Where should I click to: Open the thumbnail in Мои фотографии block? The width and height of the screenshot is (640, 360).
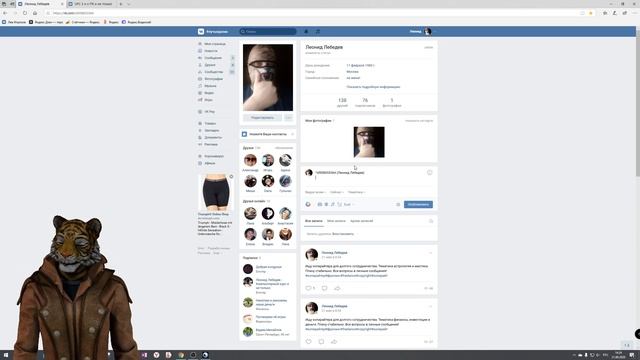tap(369, 142)
